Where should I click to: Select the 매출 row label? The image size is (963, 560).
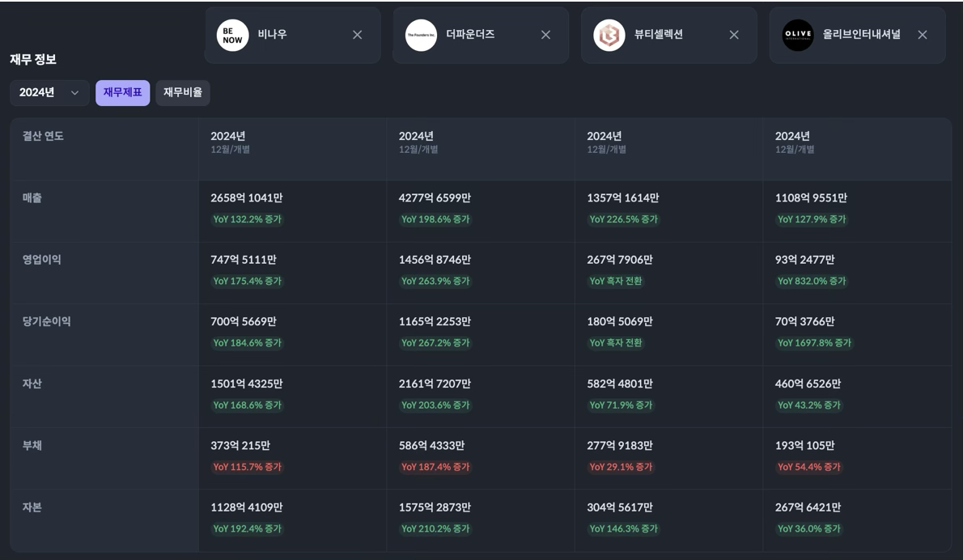click(32, 198)
